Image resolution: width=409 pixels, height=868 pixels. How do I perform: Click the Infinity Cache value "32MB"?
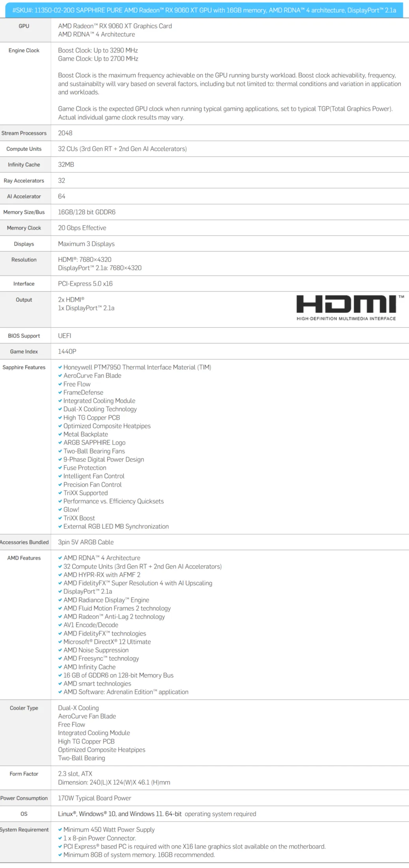66,165
